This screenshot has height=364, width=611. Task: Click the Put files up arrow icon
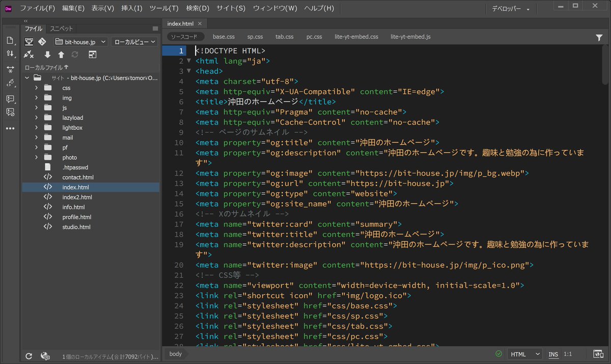point(61,54)
